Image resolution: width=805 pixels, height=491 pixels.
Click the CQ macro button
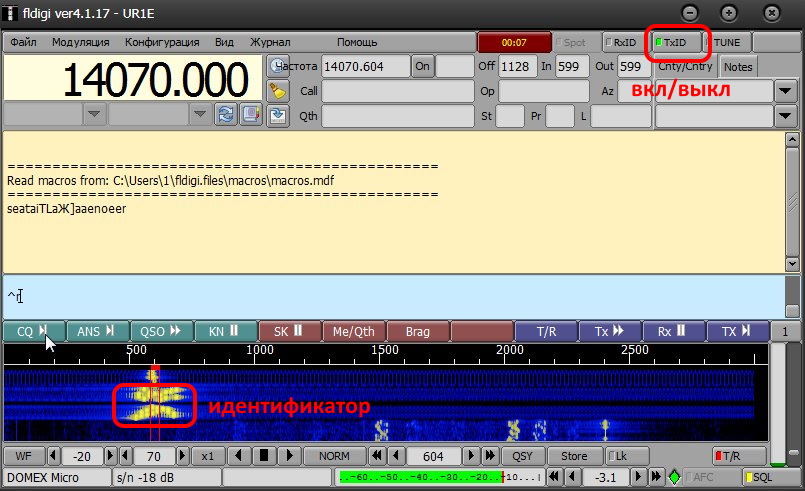point(33,331)
